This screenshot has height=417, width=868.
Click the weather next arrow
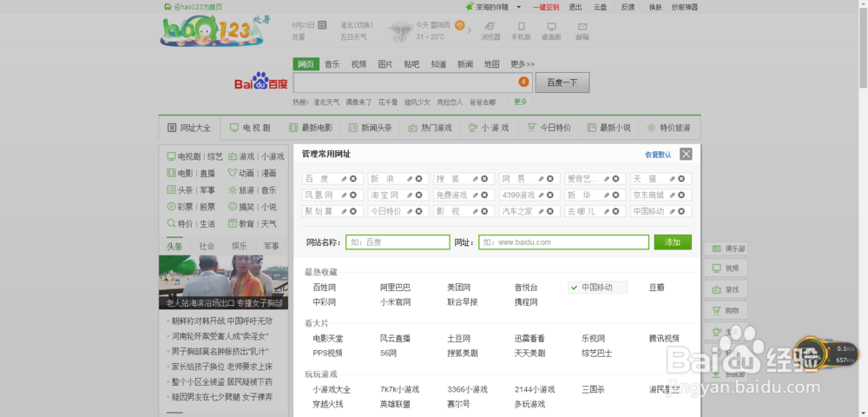coord(470,30)
